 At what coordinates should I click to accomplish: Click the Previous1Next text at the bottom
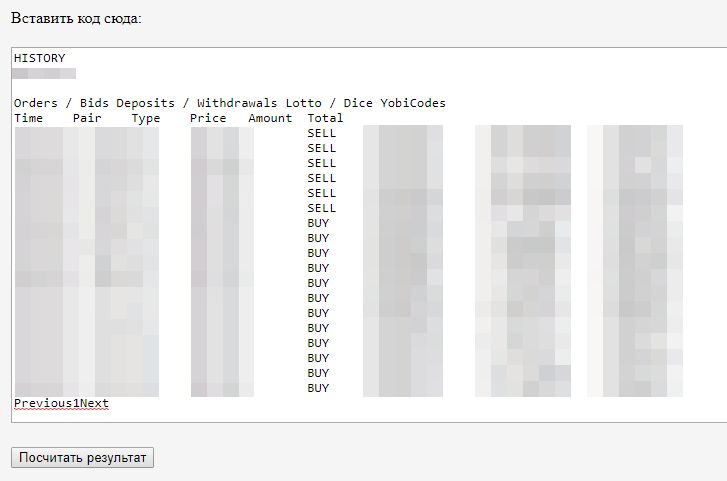(x=61, y=403)
